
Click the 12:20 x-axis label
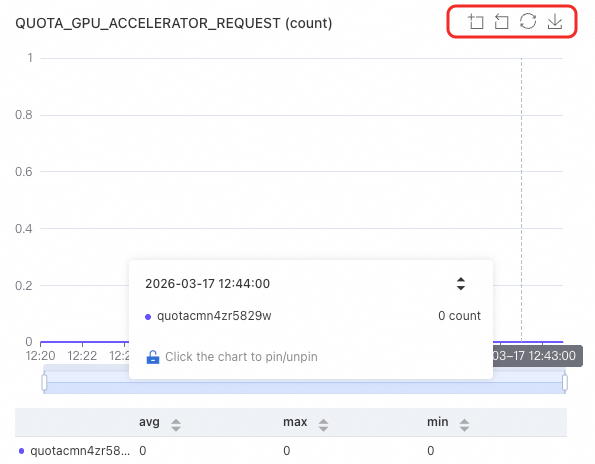(40, 356)
